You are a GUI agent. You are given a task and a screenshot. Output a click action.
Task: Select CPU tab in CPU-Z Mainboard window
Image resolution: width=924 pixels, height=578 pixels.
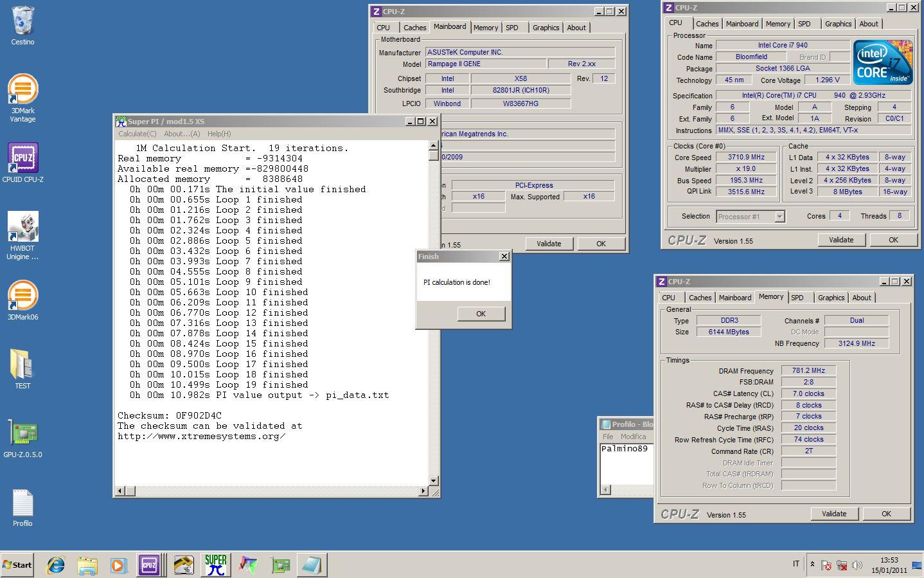[384, 28]
